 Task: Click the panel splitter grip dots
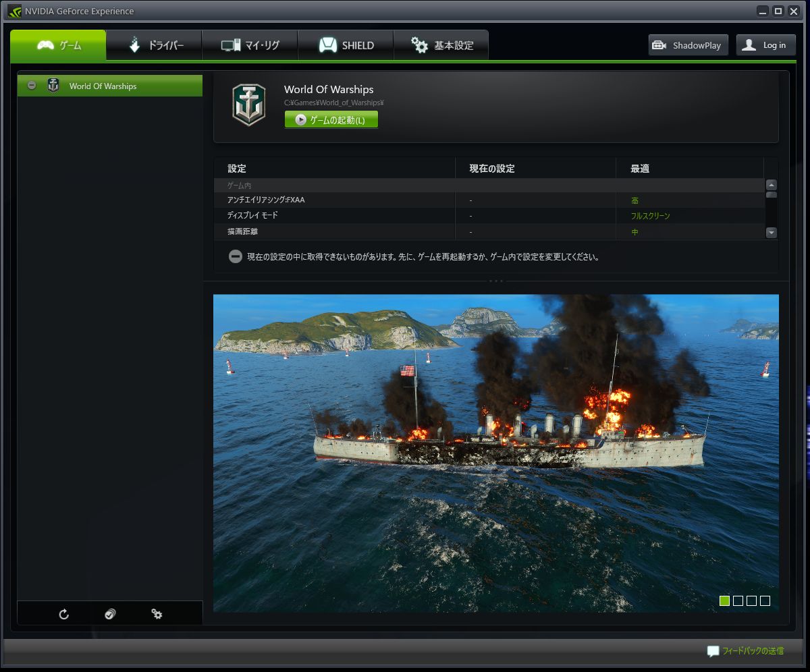click(496, 280)
